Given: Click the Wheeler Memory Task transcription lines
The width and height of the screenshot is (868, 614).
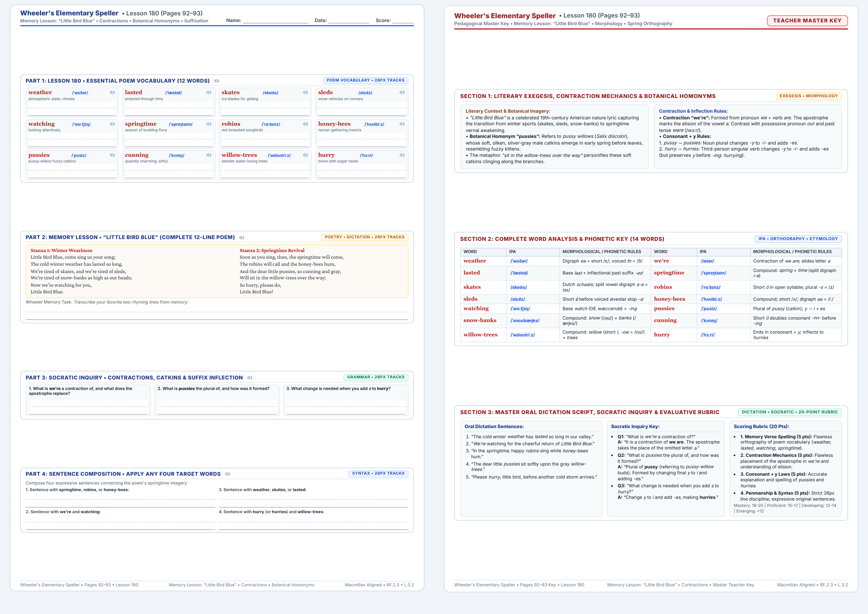Looking at the screenshot, I should tap(217, 313).
